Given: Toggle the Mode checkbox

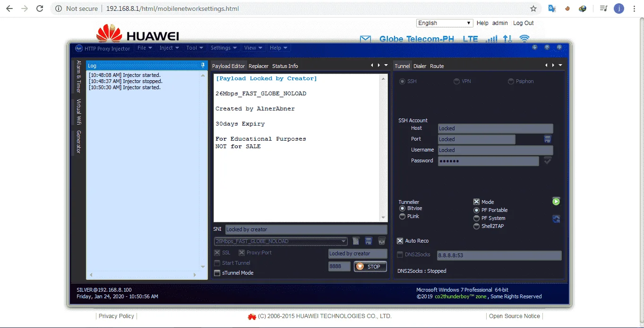Looking at the screenshot, I should [x=477, y=202].
